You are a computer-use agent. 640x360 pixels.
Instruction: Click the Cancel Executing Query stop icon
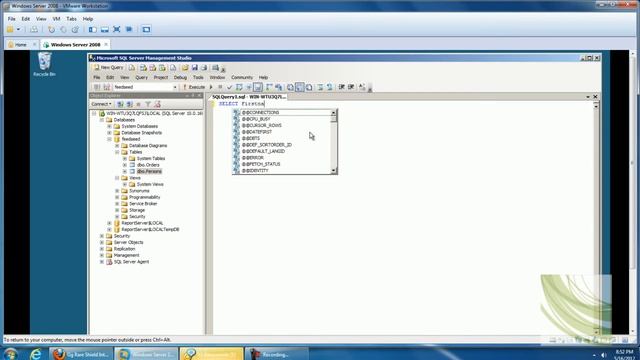(220, 87)
